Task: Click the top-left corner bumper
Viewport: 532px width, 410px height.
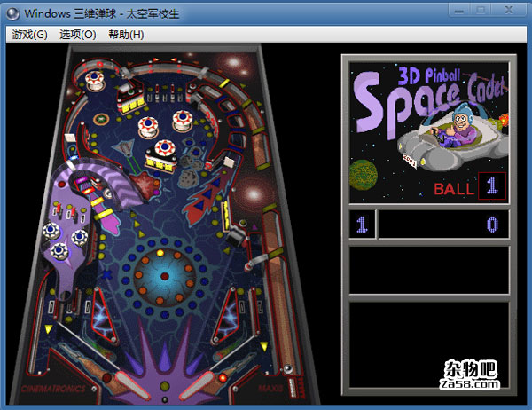Action: pos(95,80)
